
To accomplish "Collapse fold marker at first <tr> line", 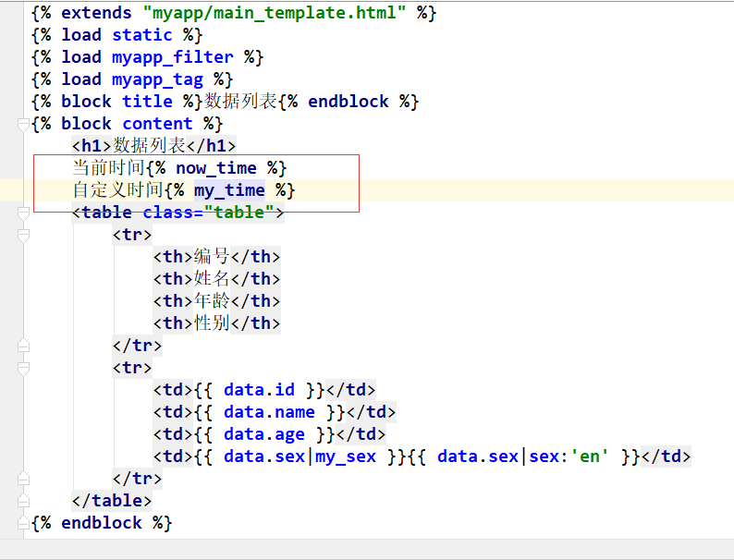I will tap(23, 236).
